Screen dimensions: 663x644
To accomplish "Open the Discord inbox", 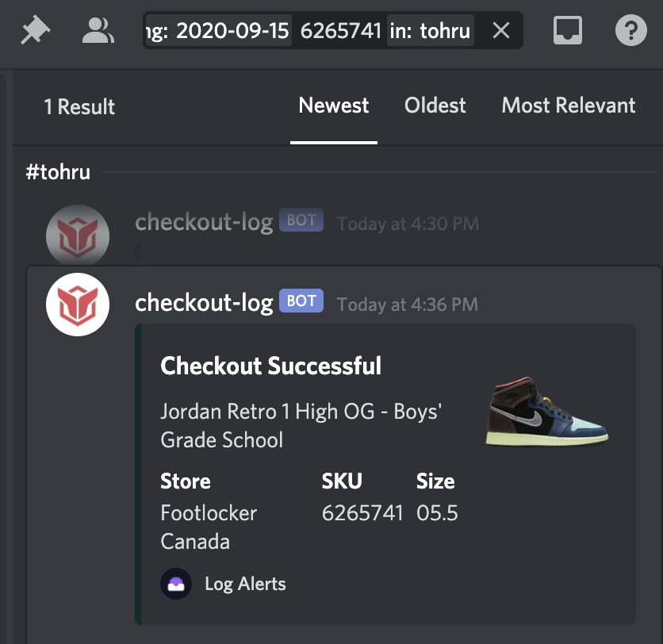I will [567, 30].
